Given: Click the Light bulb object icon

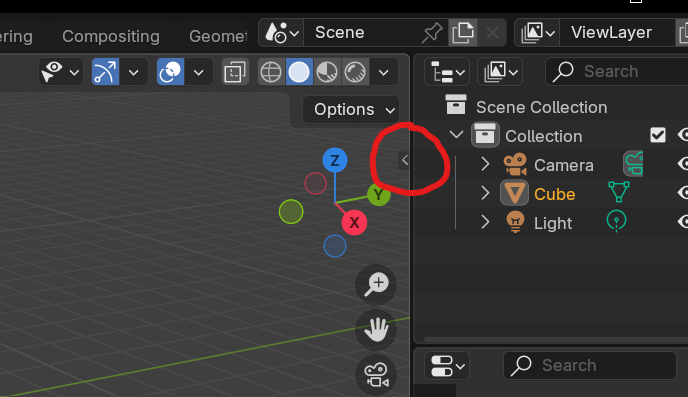Looking at the screenshot, I should coord(515,222).
